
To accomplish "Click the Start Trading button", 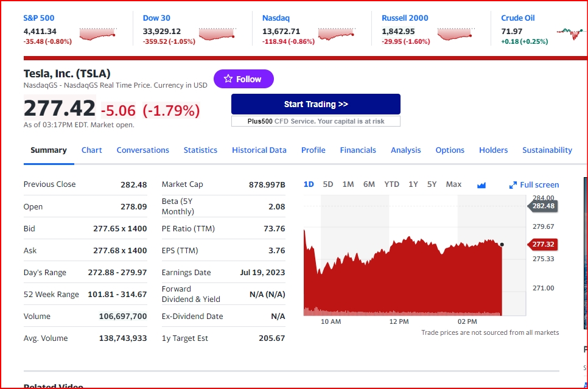I will [x=316, y=104].
